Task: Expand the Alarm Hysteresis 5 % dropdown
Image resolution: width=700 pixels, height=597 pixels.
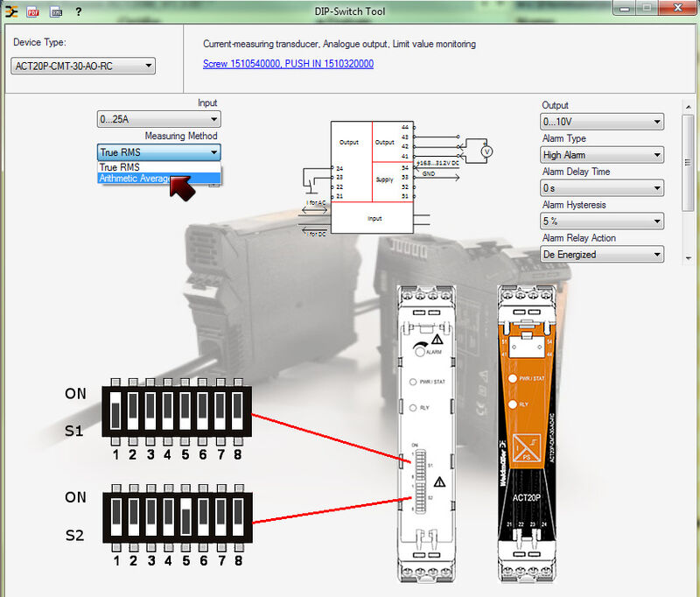Action: point(601,221)
